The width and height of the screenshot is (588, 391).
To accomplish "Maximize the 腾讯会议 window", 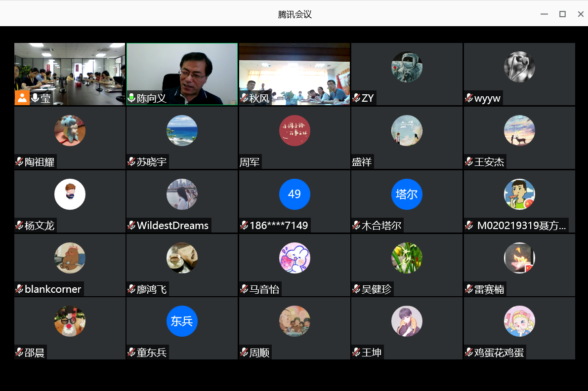I will tap(562, 14).
